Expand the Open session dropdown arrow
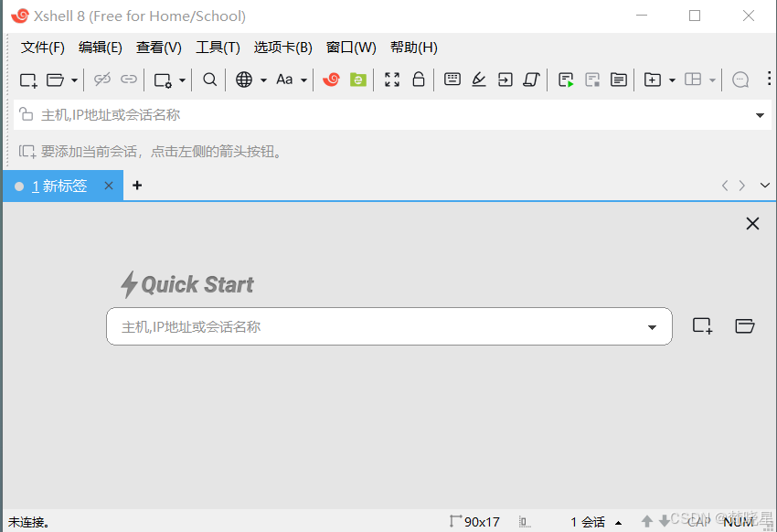The height and width of the screenshot is (532, 777). point(74,80)
